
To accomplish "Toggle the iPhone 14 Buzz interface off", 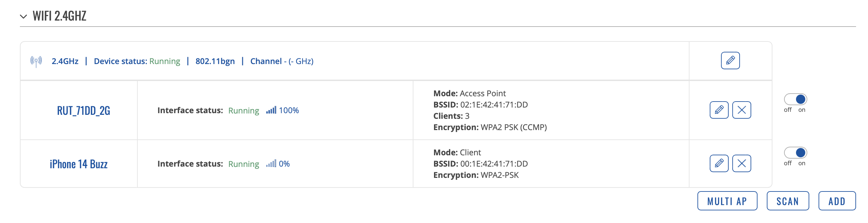I will point(796,153).
